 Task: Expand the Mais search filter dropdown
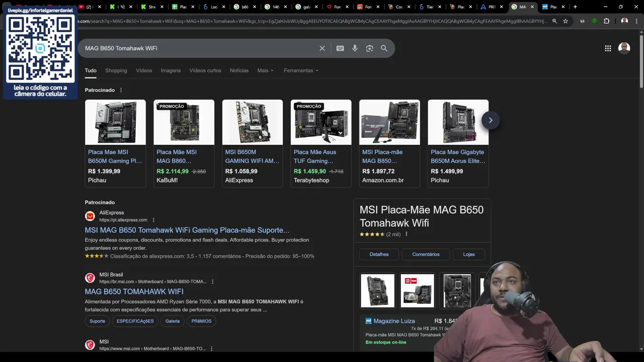[265, 70]
